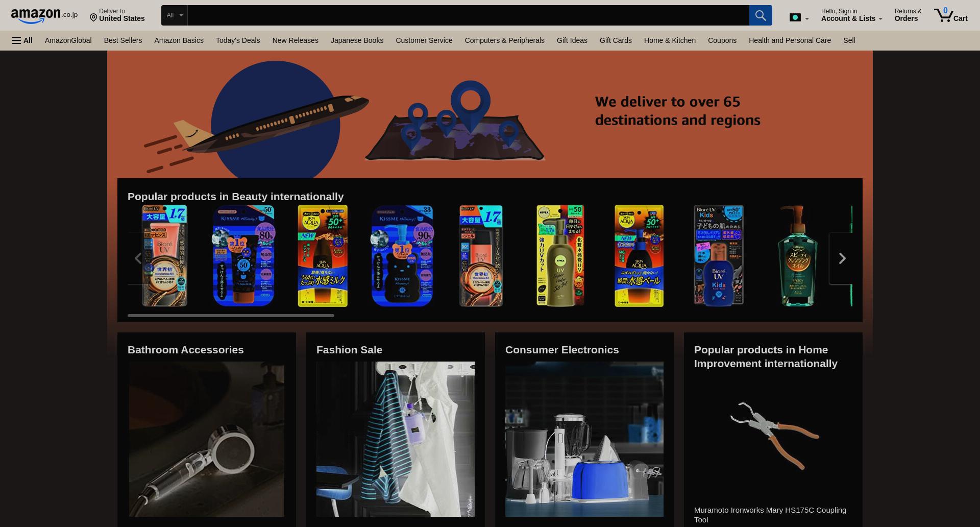Open the Fashion Sale clothing image
980x527 pixels.
pos(395,439)
